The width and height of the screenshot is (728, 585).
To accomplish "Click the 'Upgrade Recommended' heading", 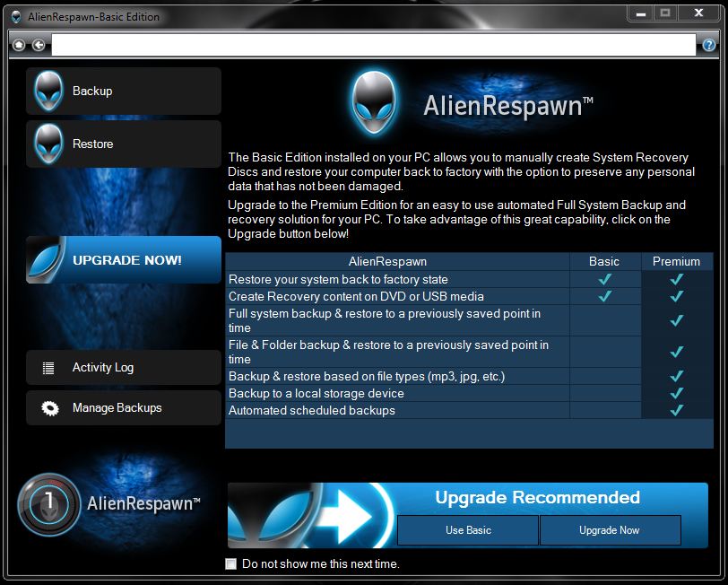I will click(x=538, y=497).
